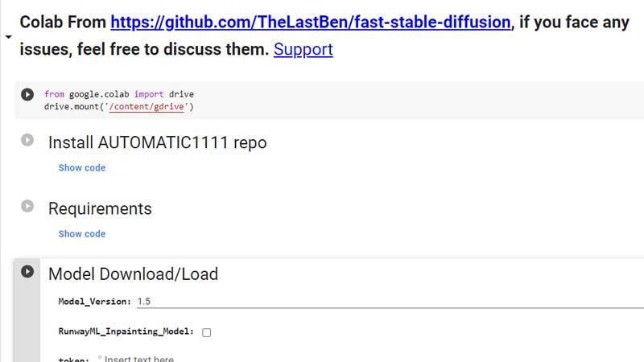Click the '/content/gdrive' path in code
Image resolution: width=644 pixels, height=362 pixels.
pos(147,107)
